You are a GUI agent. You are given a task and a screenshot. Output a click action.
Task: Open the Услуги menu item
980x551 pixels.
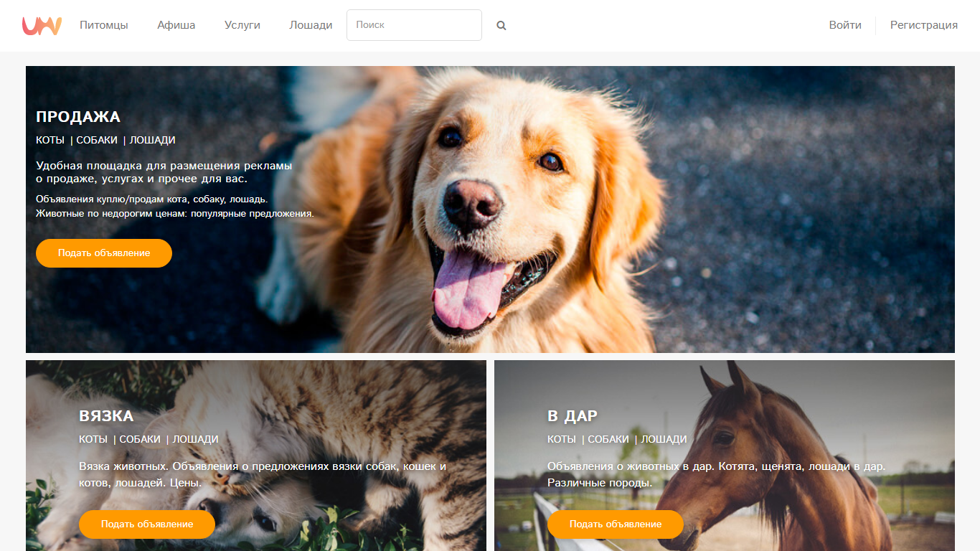[242, 25]
